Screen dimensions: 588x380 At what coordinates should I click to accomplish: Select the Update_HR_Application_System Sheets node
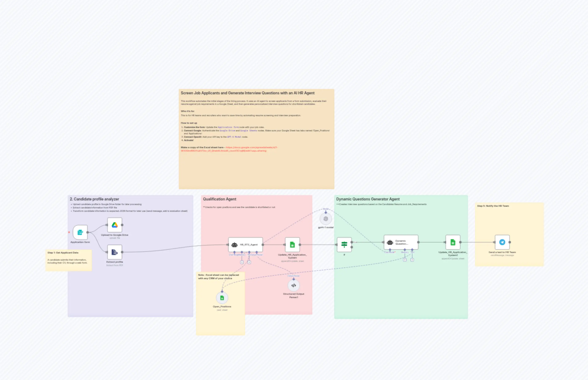click(x=292, y=245)
